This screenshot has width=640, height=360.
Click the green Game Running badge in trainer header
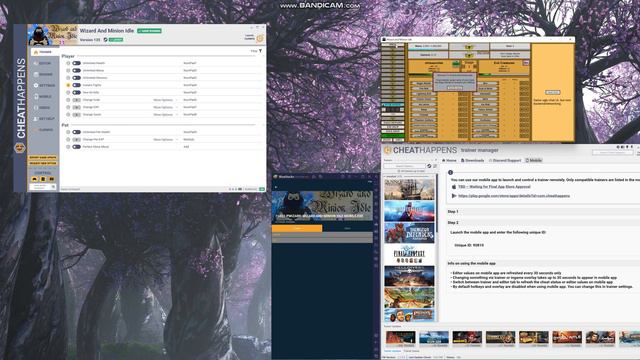click(x=149, y=31)
